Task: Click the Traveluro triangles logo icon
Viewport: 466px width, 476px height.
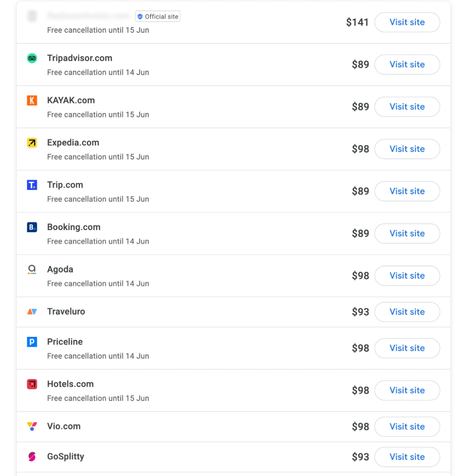Action: click(32, 311)
